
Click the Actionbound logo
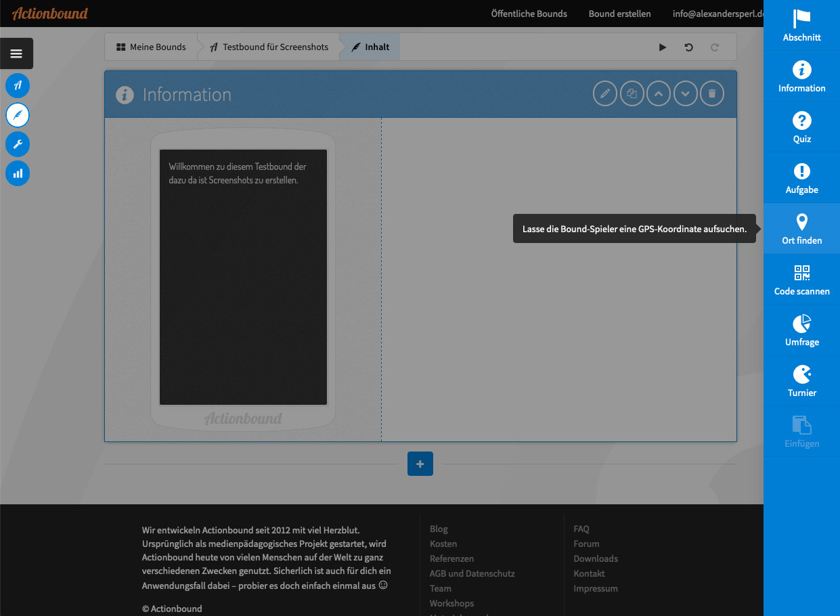pyautogui.click(x=50, y=13)
